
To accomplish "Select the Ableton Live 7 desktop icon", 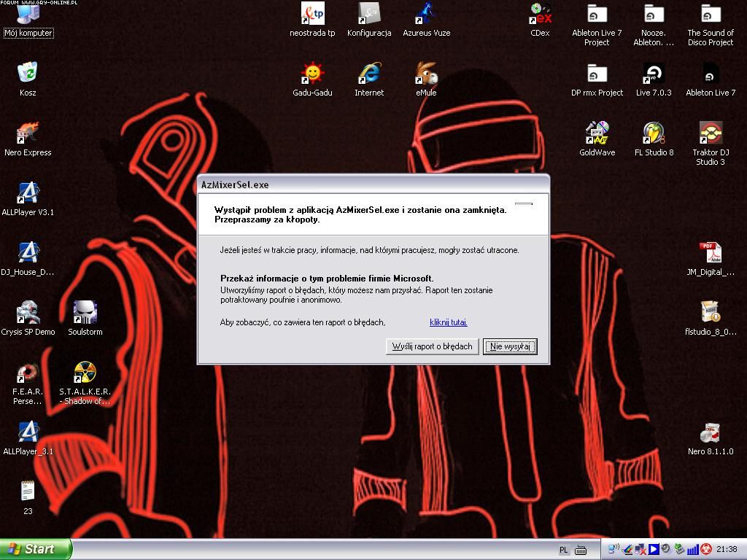I will (711, 79).
